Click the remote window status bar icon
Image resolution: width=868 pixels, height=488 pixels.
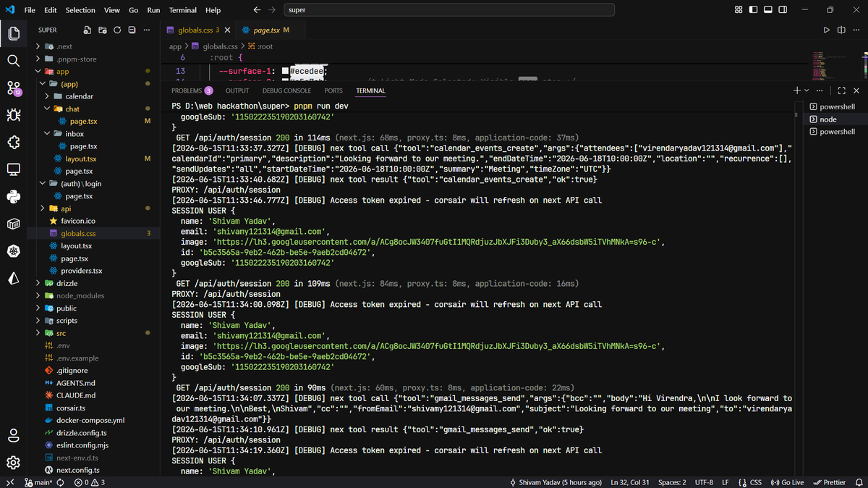(10, 482)
